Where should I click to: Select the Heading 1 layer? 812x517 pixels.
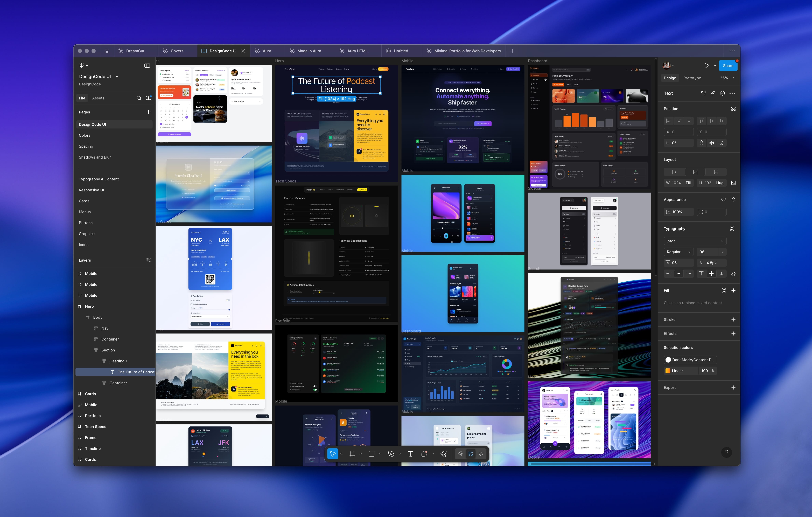(118, 361)
